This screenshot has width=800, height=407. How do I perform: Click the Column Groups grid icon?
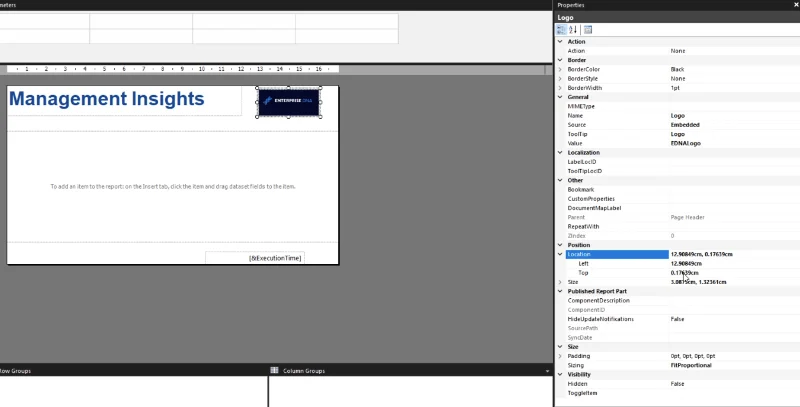point(274,370)
